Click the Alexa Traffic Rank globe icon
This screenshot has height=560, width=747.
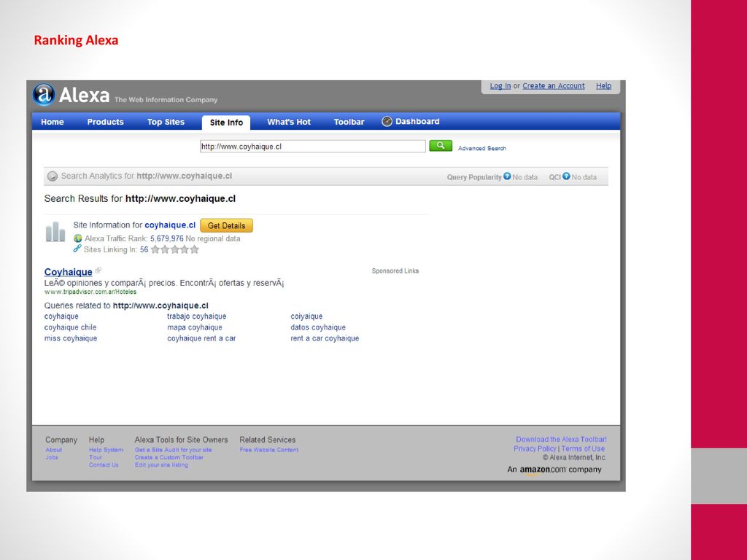77,238
